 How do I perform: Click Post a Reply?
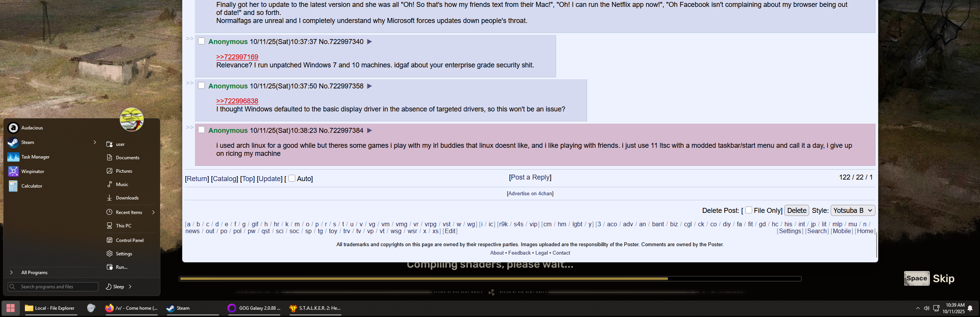coord(530,177)
